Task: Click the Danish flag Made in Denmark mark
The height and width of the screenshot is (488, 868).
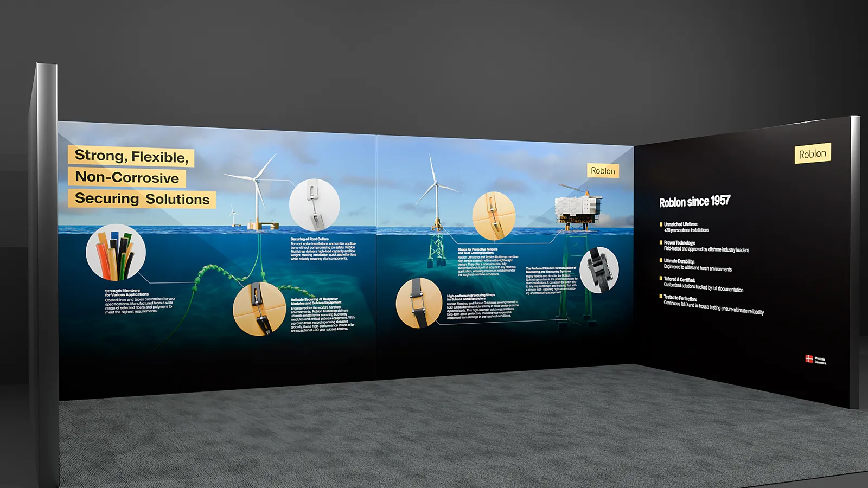Action: (x=815, y=359)
